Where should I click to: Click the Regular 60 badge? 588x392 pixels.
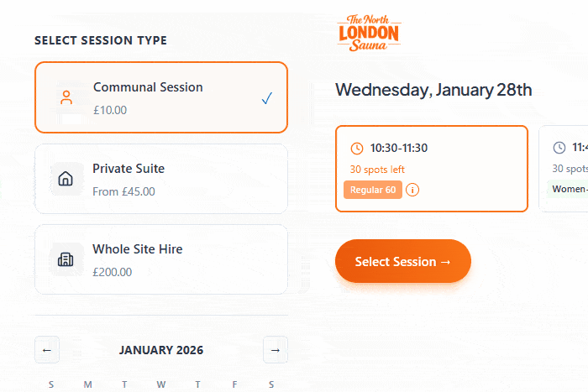click(x=372, y=190)
